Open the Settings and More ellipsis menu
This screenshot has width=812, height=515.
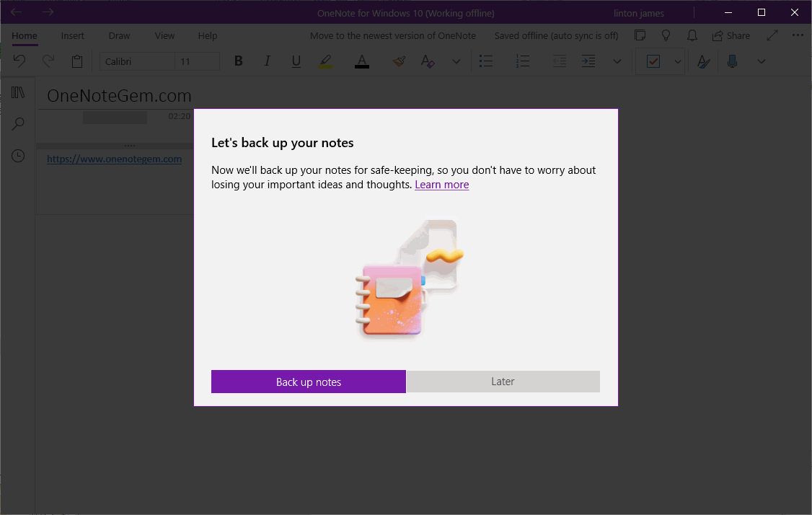[798, 35]
